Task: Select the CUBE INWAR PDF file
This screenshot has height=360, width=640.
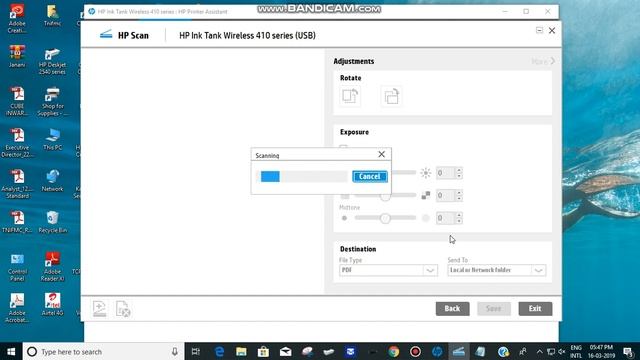Action: point(17,102)
